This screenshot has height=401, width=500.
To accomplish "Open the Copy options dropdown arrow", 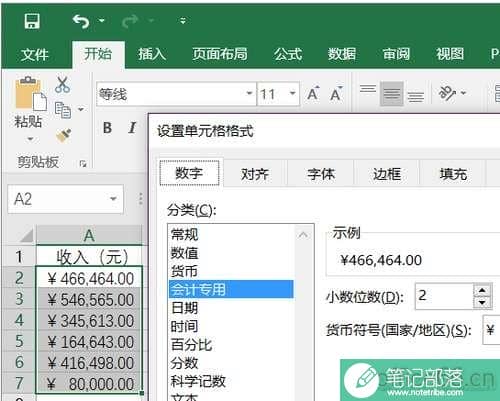I will [81, 109].
